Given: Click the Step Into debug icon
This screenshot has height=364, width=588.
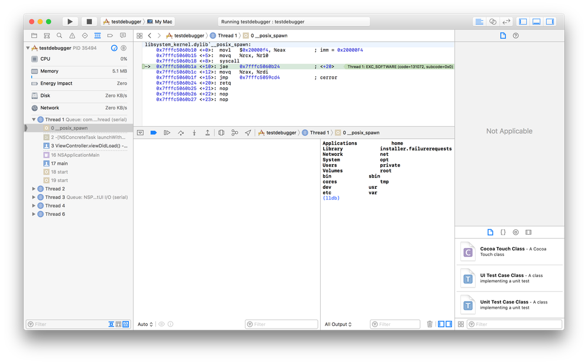Looking at the screenshot, I should click(x=194, y=133).
